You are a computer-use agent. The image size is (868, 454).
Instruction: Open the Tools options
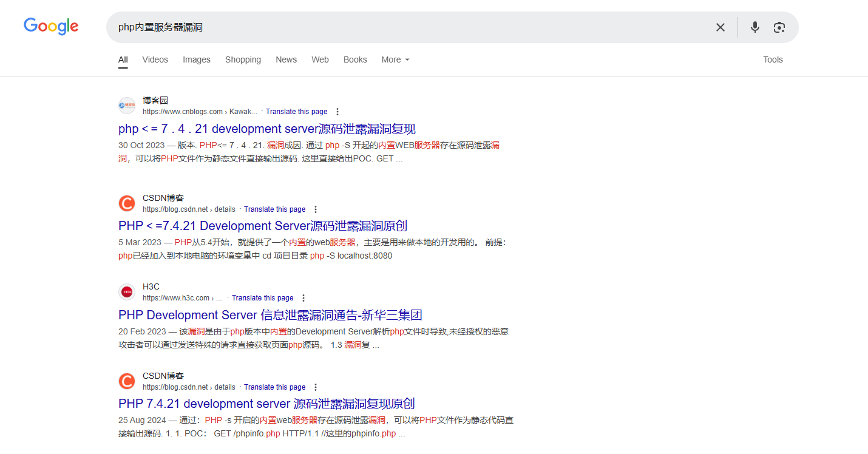pos(773,59)
